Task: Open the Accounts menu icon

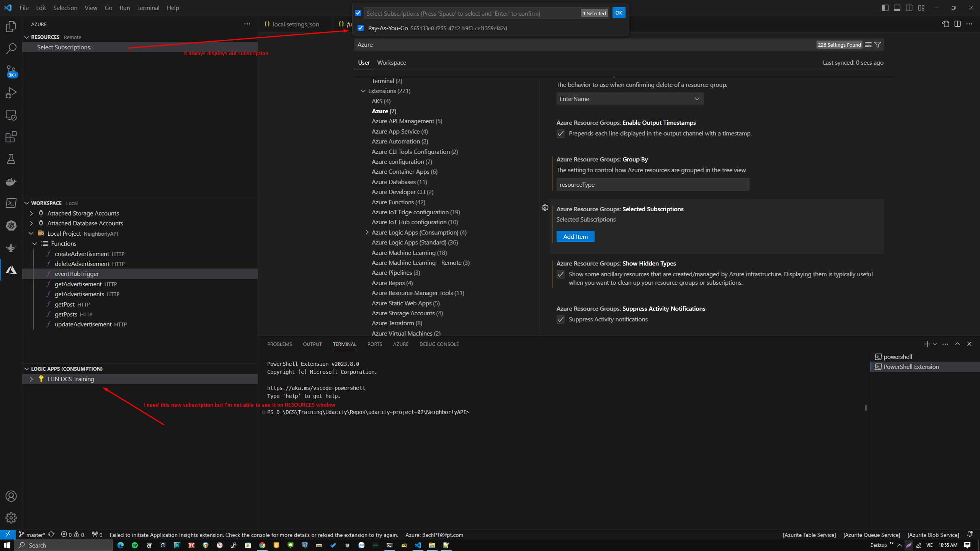Action: pyautogui.click(x=11, y=496)
